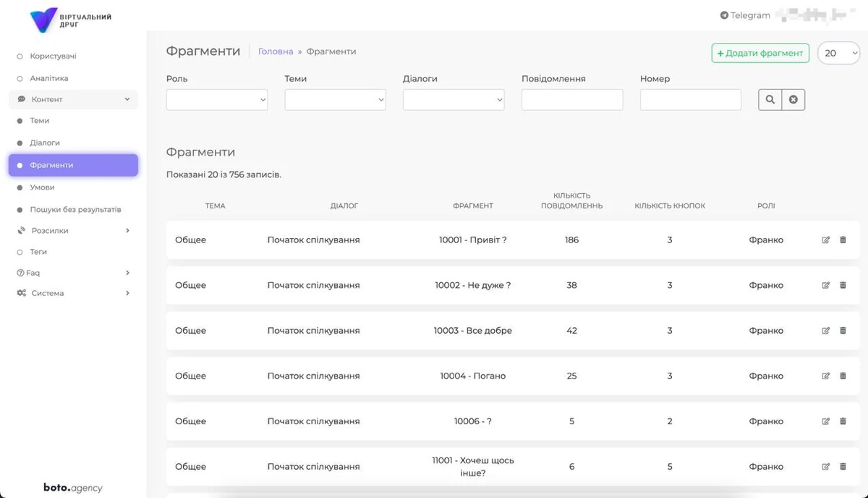868x498 pixels.
Task: Follow the Головна breadcrumb link
Action: click(x=276, y=51)
